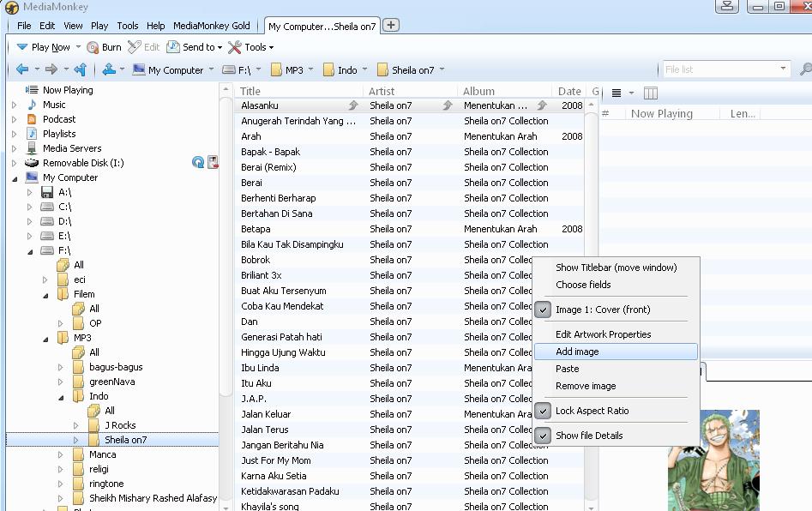The height and width of the screenshot is (511, 812).
Task: Choose Show Titlebar (move window) entry
Action: pyautogui.click(x=617, y=268)
